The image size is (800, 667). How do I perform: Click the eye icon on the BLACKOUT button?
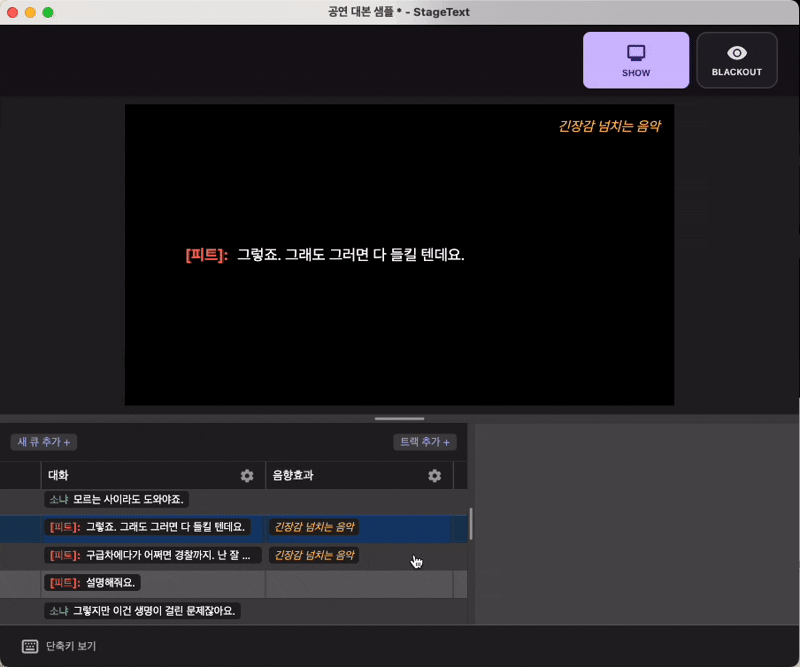click(x=737, y=52)
